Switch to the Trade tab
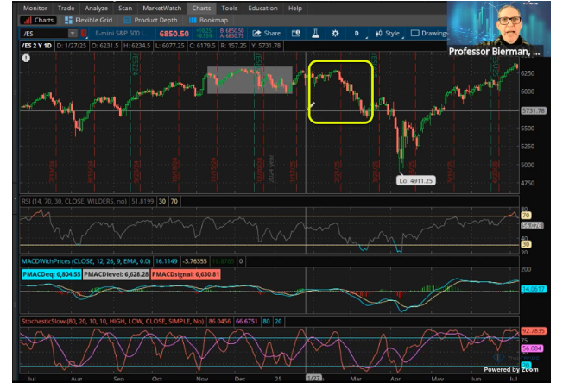The image size is (588, 389). click(x=66, y=8)
